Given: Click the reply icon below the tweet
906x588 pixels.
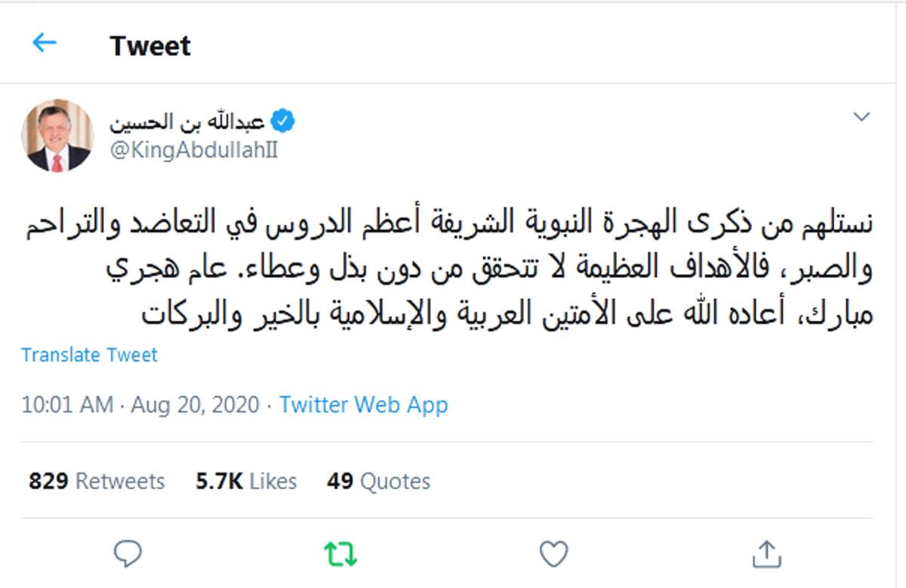Looking at the screenshot, I should pyautogui.click(x=127, y=553).
